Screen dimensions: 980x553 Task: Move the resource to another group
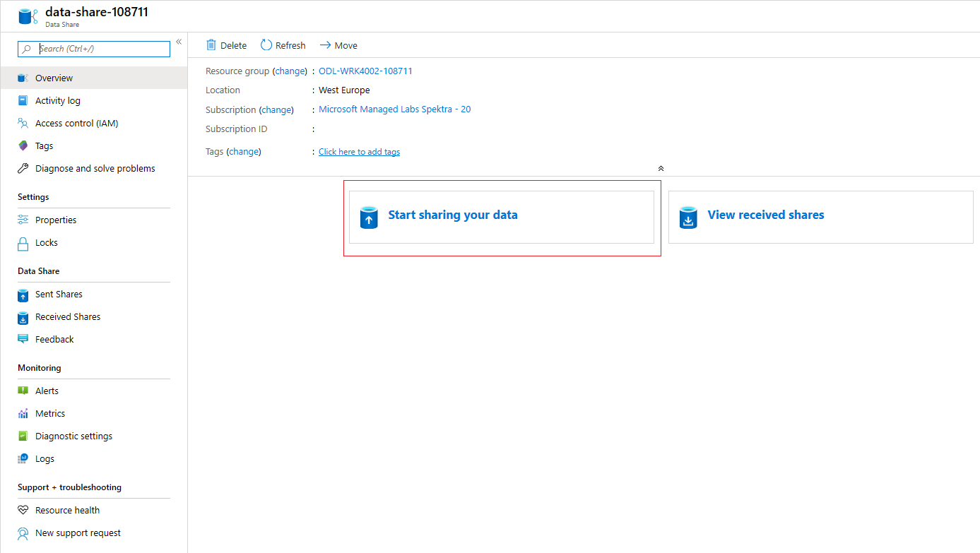(338, 44)
